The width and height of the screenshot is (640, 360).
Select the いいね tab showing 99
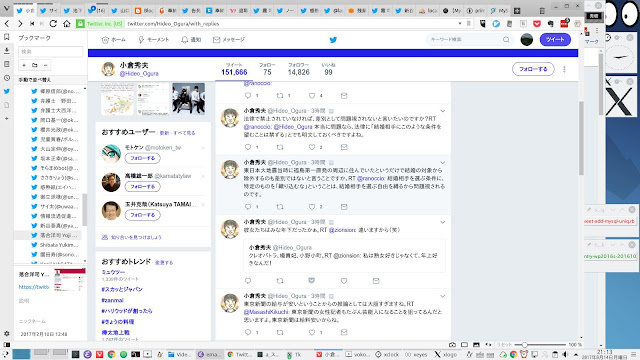[x=328, y=69]
